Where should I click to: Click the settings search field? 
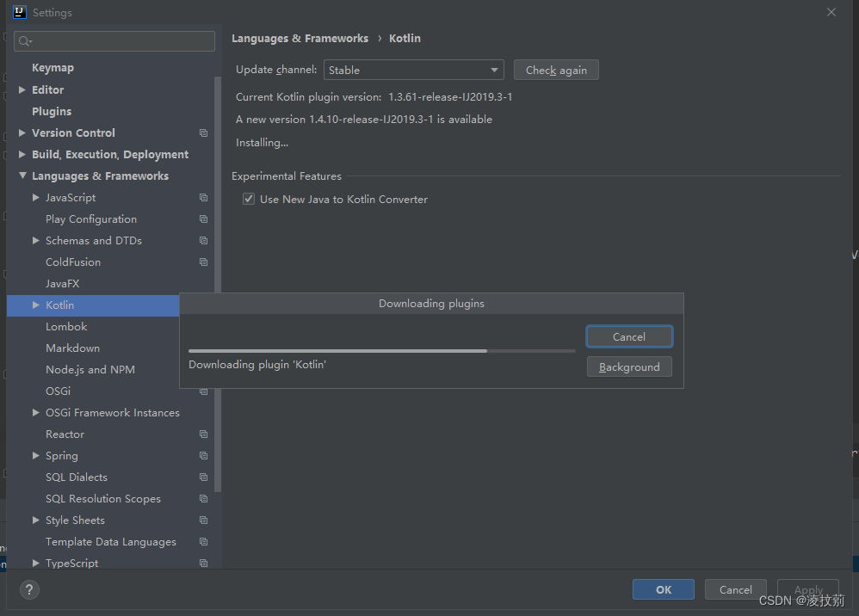coord(114,41)
